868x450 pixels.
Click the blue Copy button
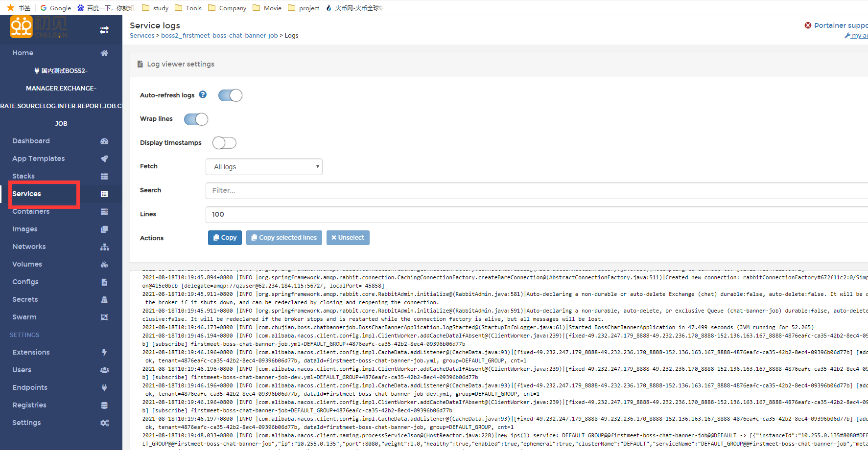pyautogui.click(x=225, y=238)
